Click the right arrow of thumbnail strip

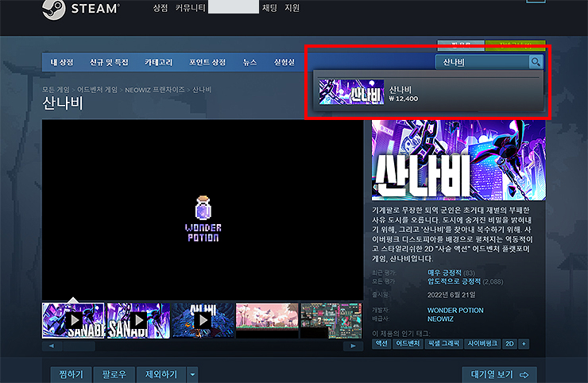tap(353, 346)
